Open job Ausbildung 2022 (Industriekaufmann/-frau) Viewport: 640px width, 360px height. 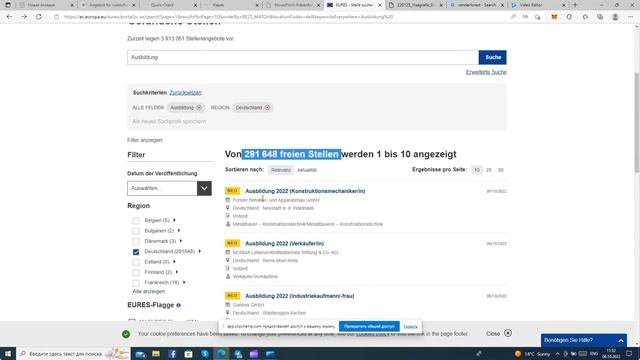pos(300,296)
